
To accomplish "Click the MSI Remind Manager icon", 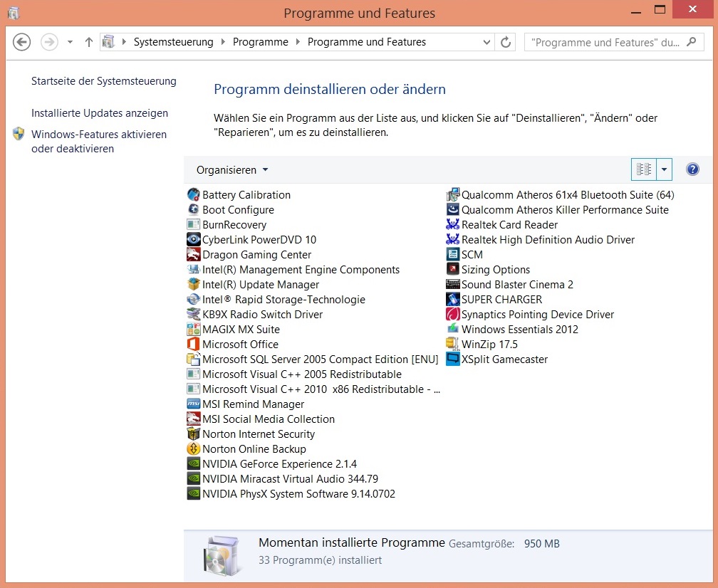I will click(x=193, y=404).
